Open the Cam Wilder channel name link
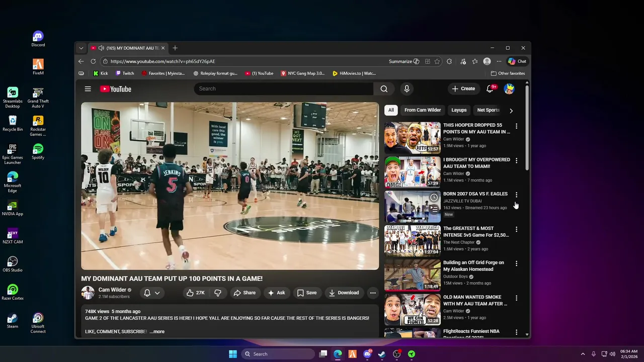The height and width of the screenshot is (362, 644). (x=112, y=290)
